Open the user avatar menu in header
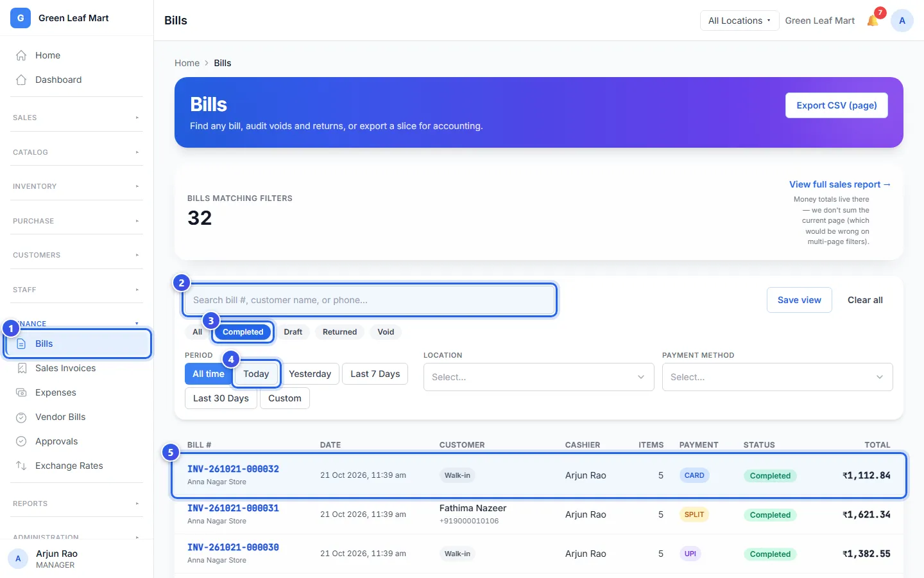Image resolution: width=924 pixels, height=578 pixels. click(902, 21)
